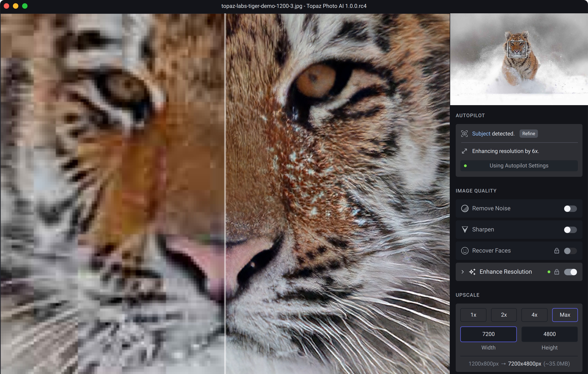Click the Recover Faces lock icon
The width and height of the screenshot is (588, 374).
[556, 251]
